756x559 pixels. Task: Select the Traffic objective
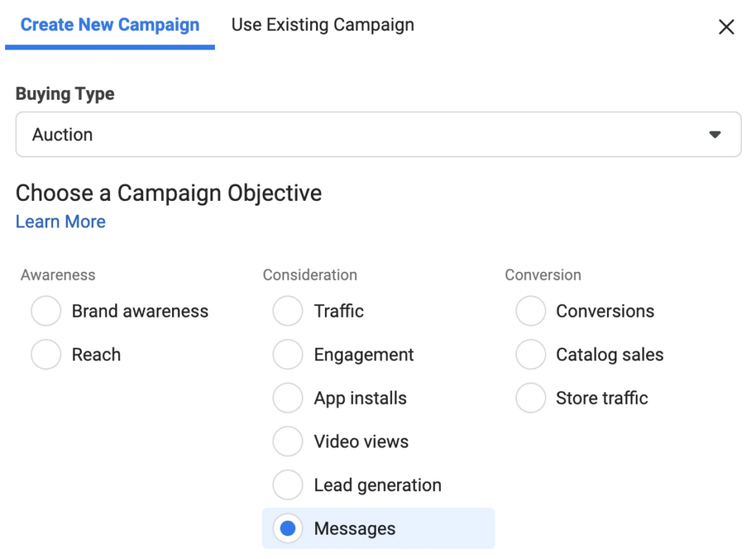click(x=288, y=311)
